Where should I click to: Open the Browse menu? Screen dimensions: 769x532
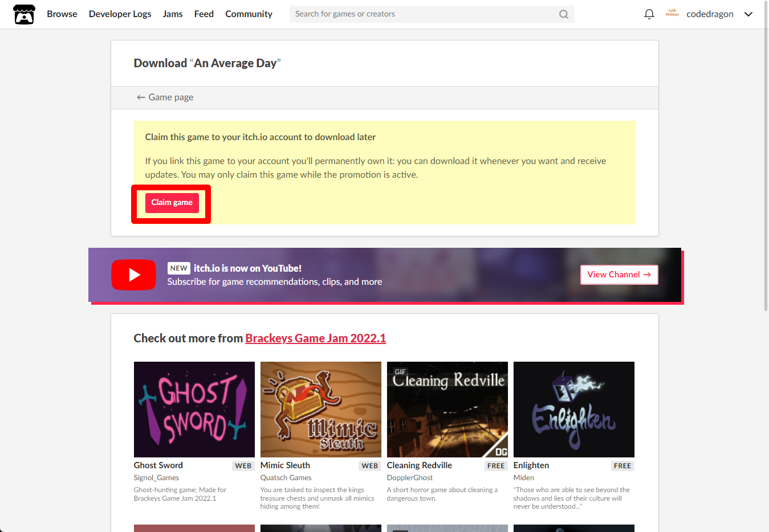62,14
